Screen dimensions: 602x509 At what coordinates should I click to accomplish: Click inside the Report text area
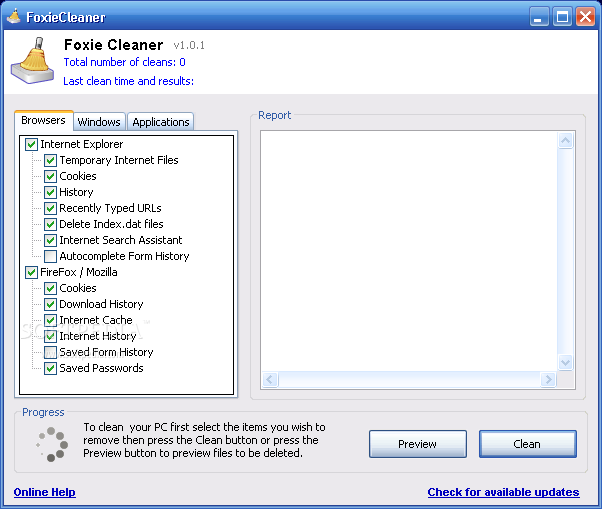click(409, 251)
